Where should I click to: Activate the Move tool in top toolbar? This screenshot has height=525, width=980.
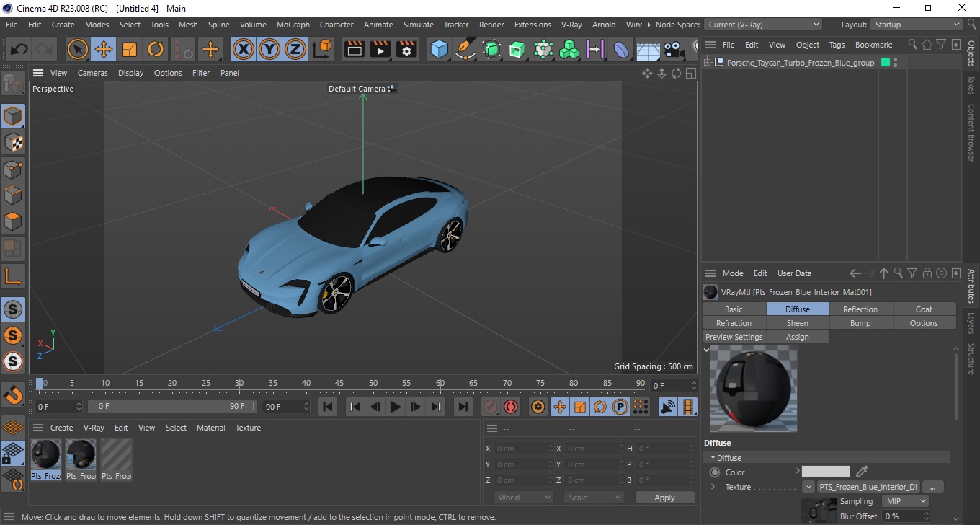(x=104, y=49)
